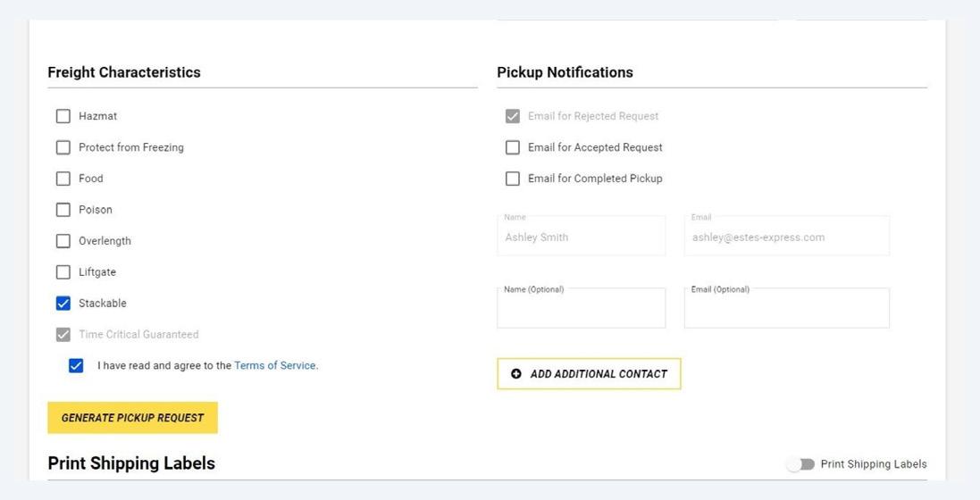The height and width of the screenshot is (500, 980).
Task: Check the Hazmat checkbox
Action: coord(63,116)
